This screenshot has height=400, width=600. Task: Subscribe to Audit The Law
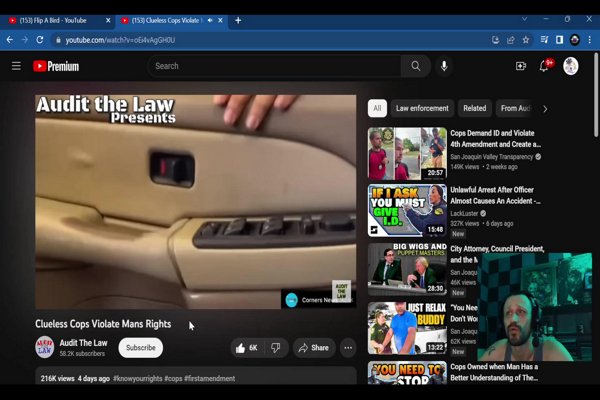(x=141, y=348)
